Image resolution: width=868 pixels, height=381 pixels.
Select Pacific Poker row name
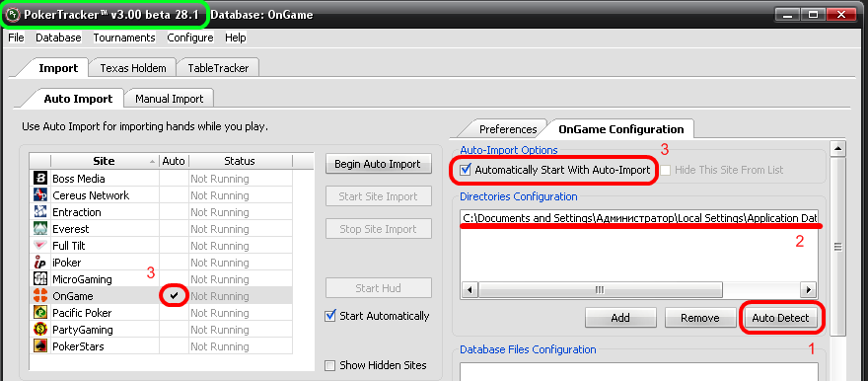pos(82,313)
